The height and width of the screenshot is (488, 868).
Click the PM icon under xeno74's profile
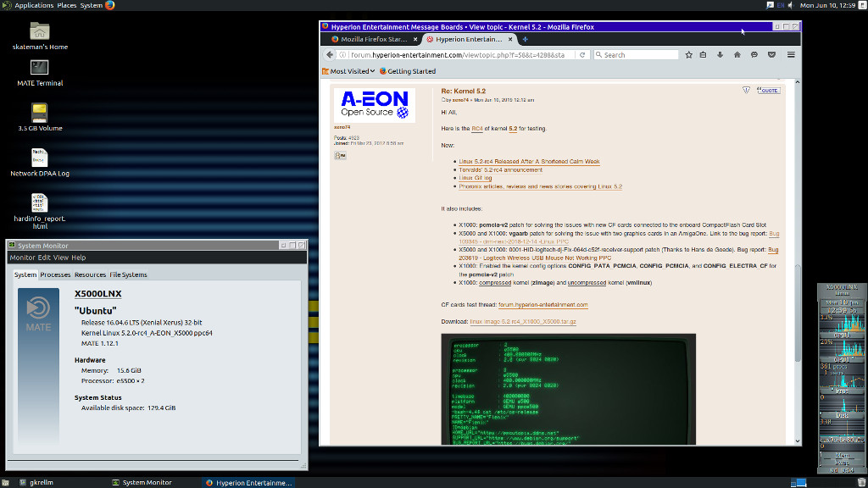coord(340,156)
